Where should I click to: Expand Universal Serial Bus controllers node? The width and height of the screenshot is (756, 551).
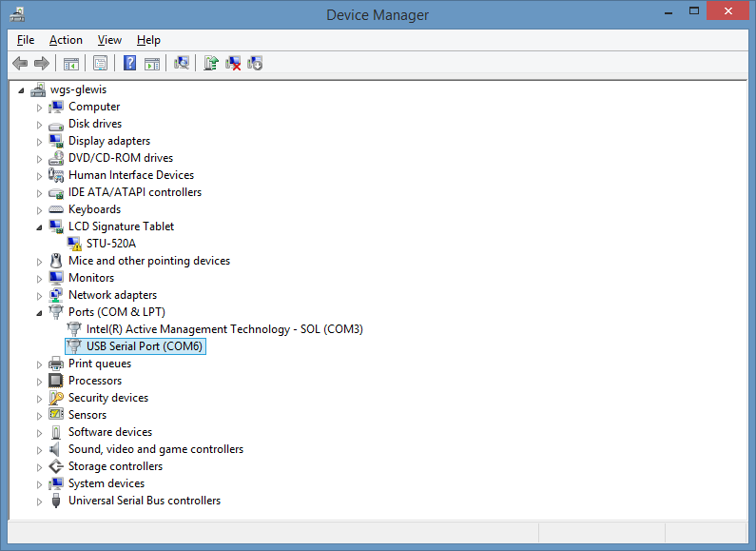click(x=39, y=502)
